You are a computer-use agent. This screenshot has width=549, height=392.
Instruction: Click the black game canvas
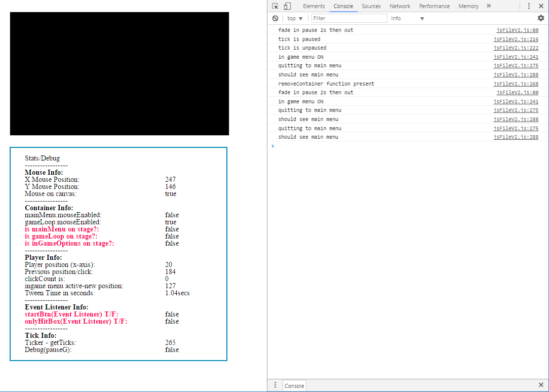click(x=120, y=74)
